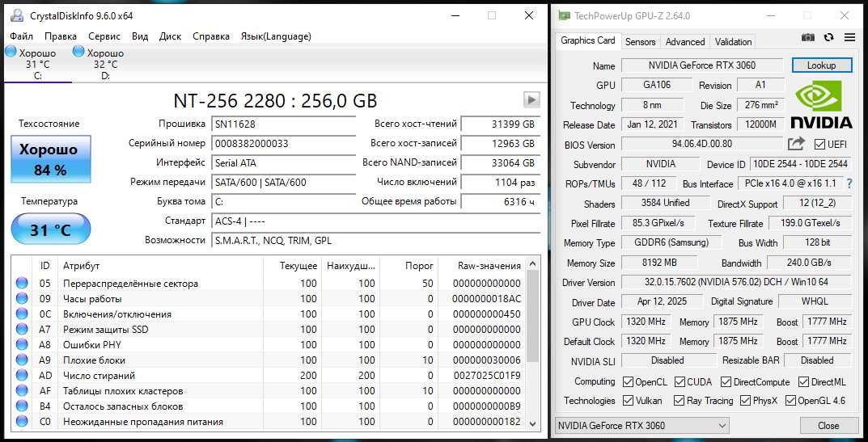
Task: Click the status orb for attribute 0C
Action: pos(22,314)
